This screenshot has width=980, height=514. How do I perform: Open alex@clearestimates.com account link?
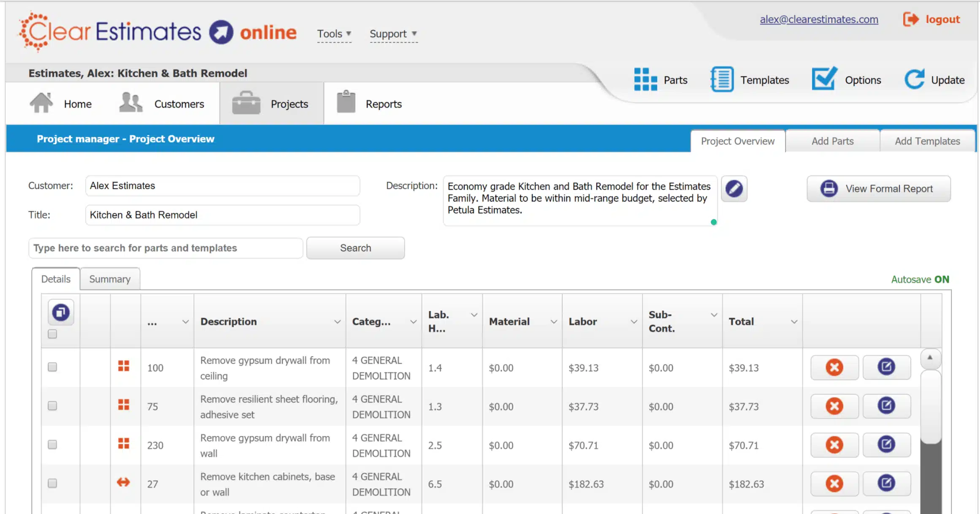(819, 19)
